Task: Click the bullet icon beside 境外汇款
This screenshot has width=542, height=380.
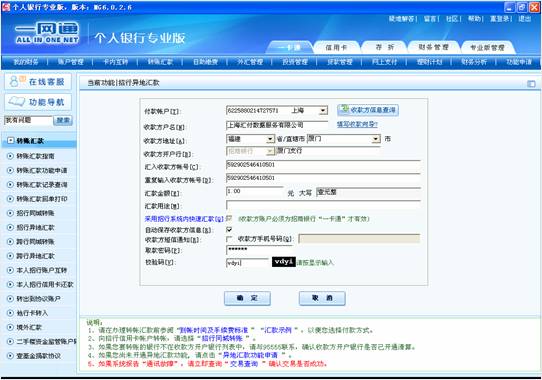Action: click(10, 327)
